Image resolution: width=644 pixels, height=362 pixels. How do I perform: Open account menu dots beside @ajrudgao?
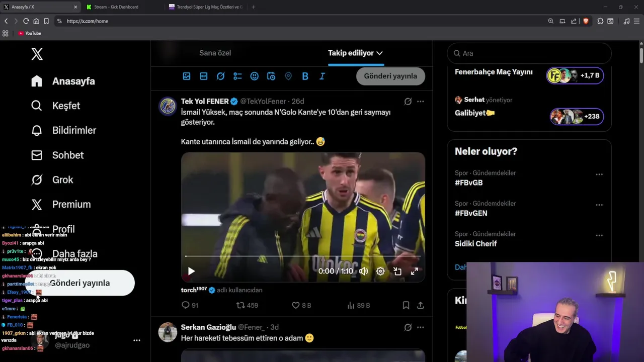136,340
